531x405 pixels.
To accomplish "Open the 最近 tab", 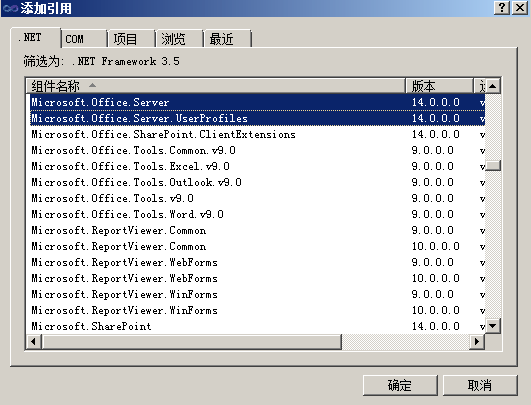I will pyautogui.click(x=227, y=39).
